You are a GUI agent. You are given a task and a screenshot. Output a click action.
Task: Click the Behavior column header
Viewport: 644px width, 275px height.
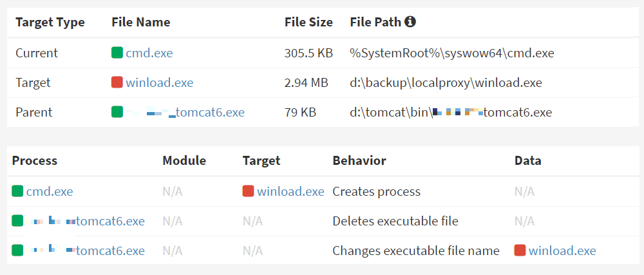[x=359, y=160]
